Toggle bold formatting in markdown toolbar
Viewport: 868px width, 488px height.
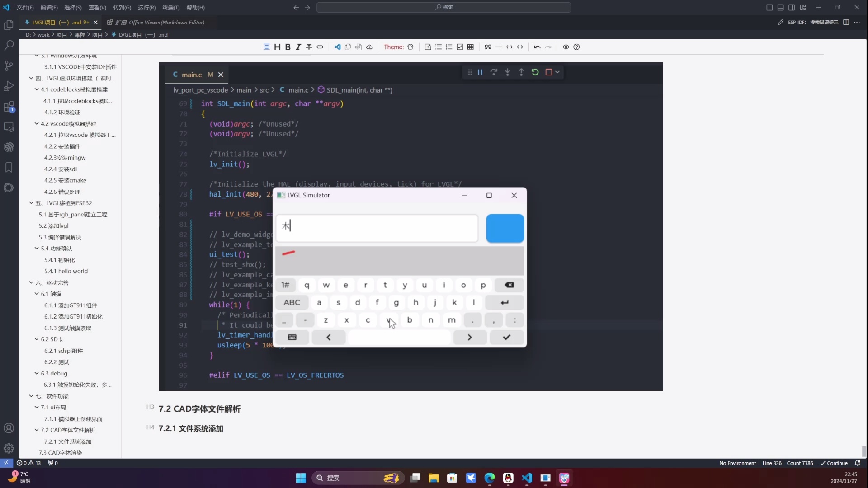[x=288, y=47]
